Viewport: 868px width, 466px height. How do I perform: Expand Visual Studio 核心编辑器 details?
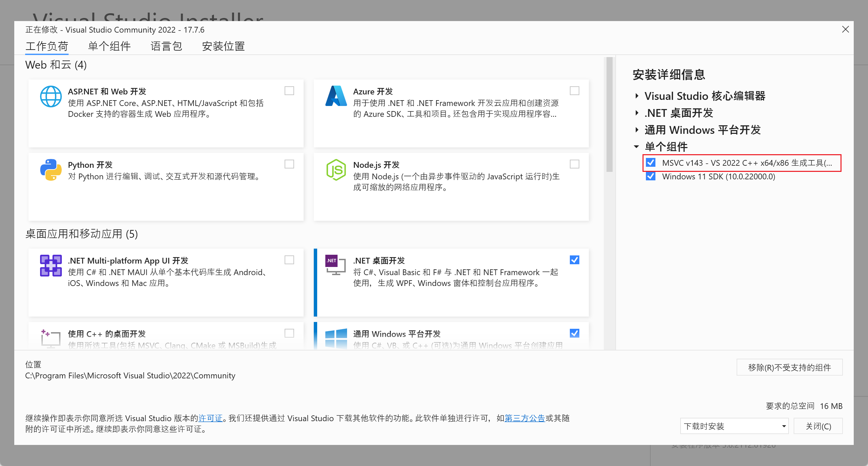pyautogui.click(x=637, y=96)
